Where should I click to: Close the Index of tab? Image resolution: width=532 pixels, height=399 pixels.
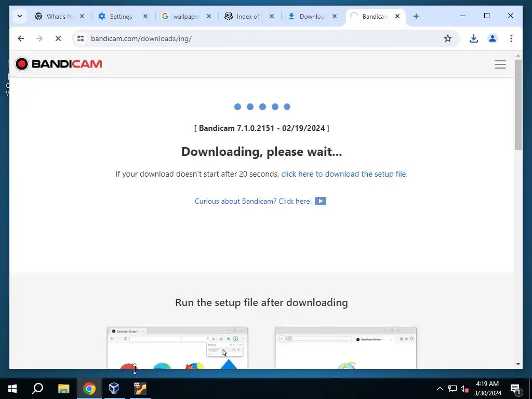(271, 16)
